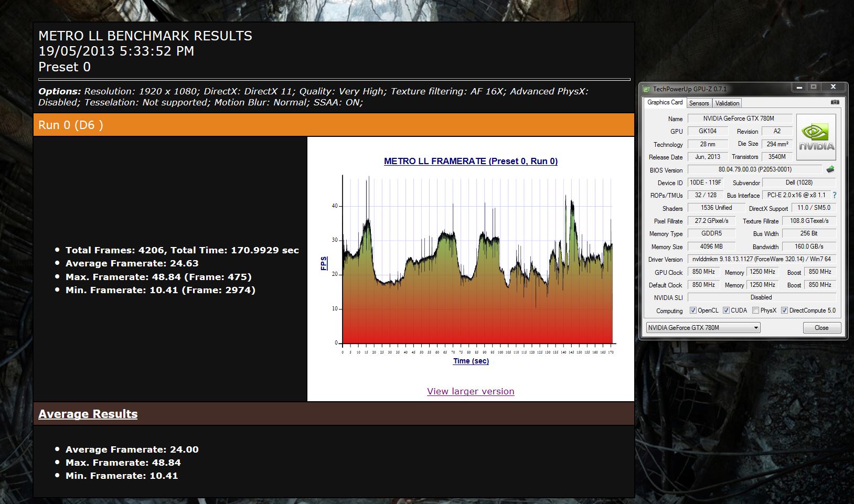Click the DirectX Support value 11.0 / SM5.0
This screenshot has height=504, width=854.
pos(814,208)
